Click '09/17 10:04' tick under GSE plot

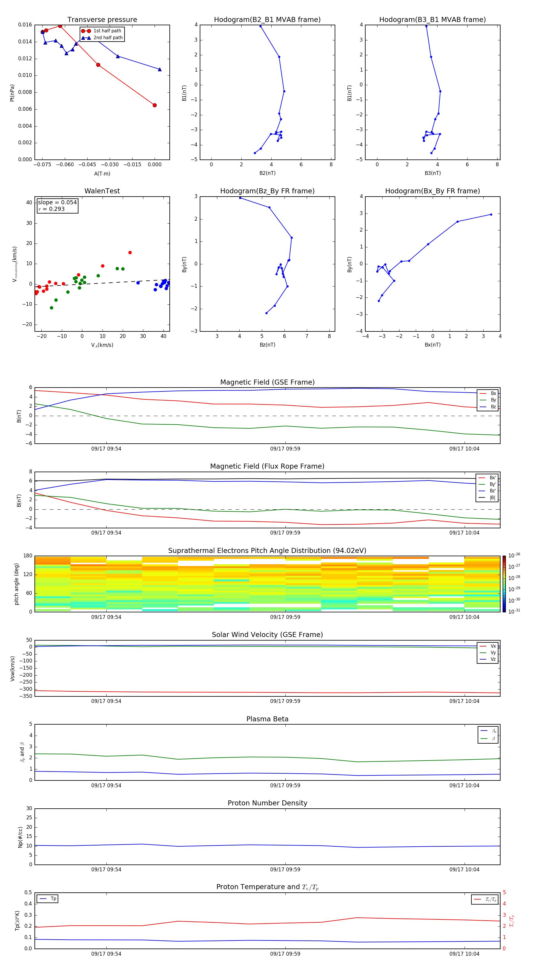464,449
